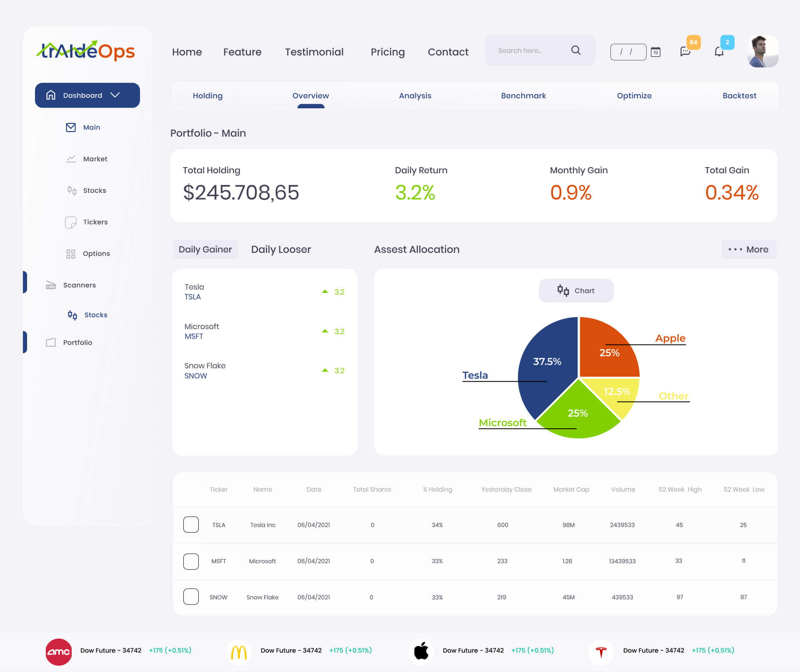Click the Tesla Inc name cell
The width and height of the screenshot is (800, 672).
click(262, 525)
